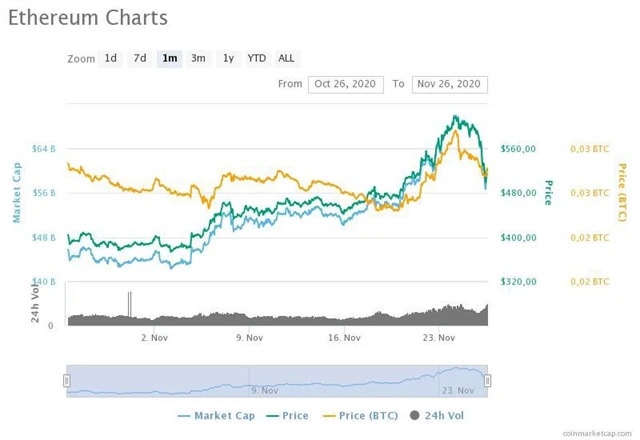Screen dimensions: 640x440
Task: Click the 9. Nov label in navigator
Action: click(265, 389)
